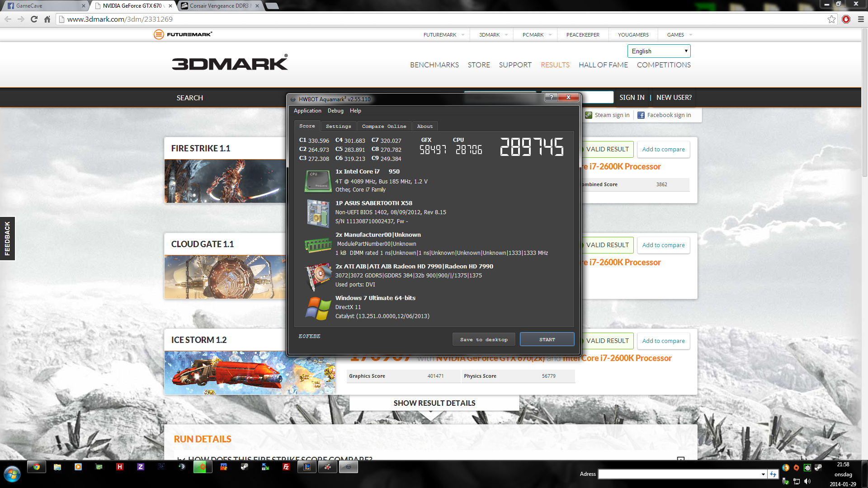Switch to the Compare Online tab
The width and height of the screenshot is (868, 488).
384,126
